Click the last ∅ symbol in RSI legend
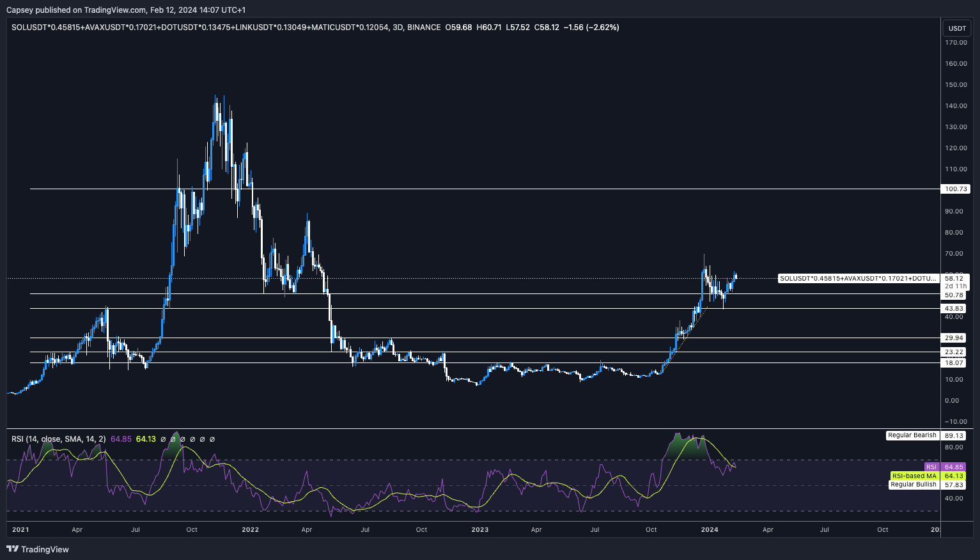Image resolution: width=980 pixels, height=560 pixels. [x=212, y=439]
